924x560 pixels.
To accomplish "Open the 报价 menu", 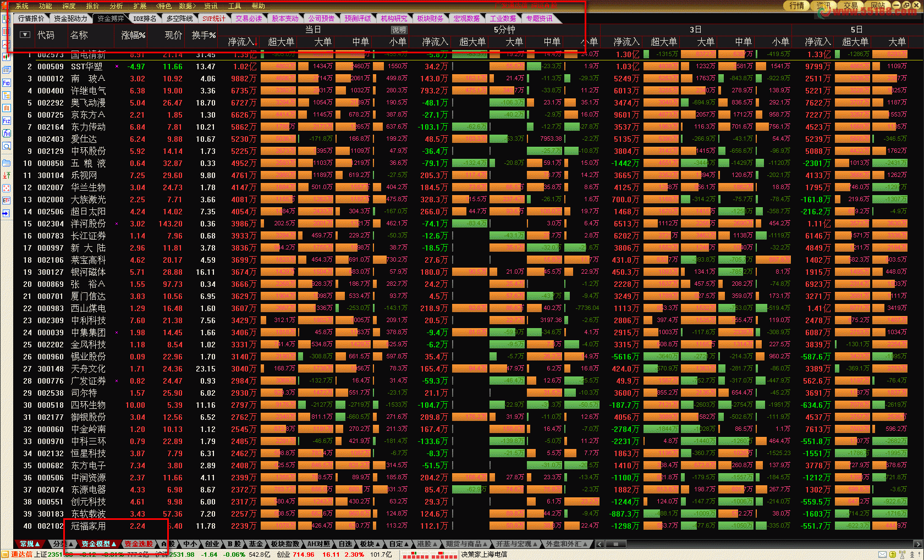I will [x=92, y=6].
